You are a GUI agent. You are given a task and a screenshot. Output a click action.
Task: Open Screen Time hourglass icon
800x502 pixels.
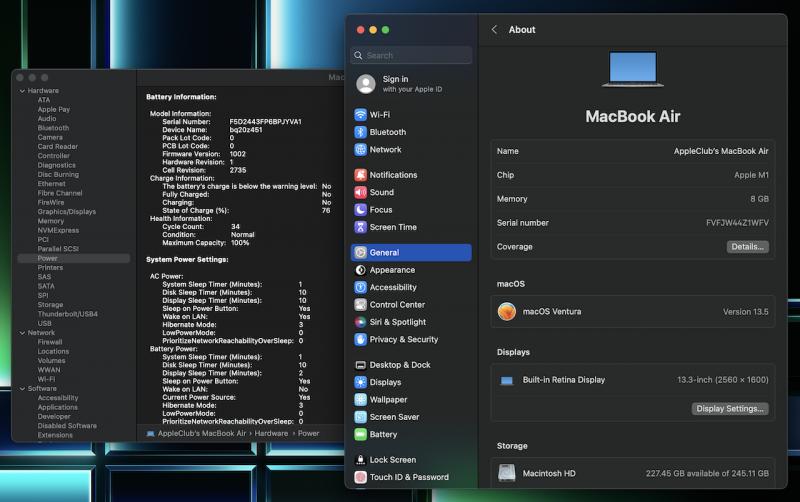[360, 227]
